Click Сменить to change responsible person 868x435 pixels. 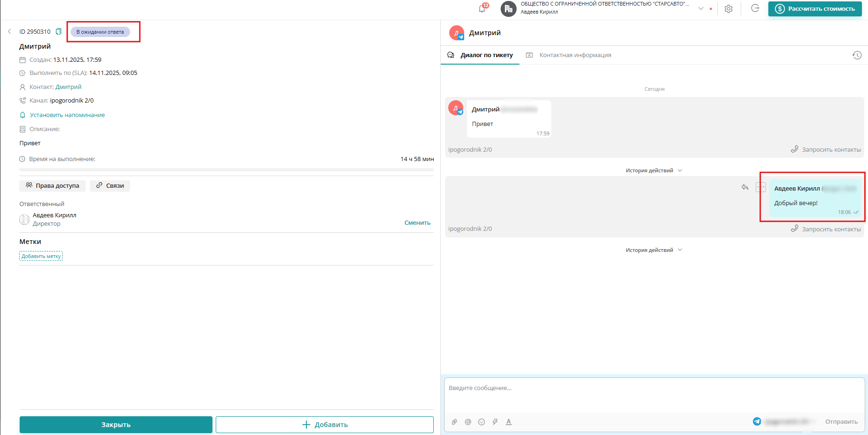pyautogui.click(x=417, y=222)
